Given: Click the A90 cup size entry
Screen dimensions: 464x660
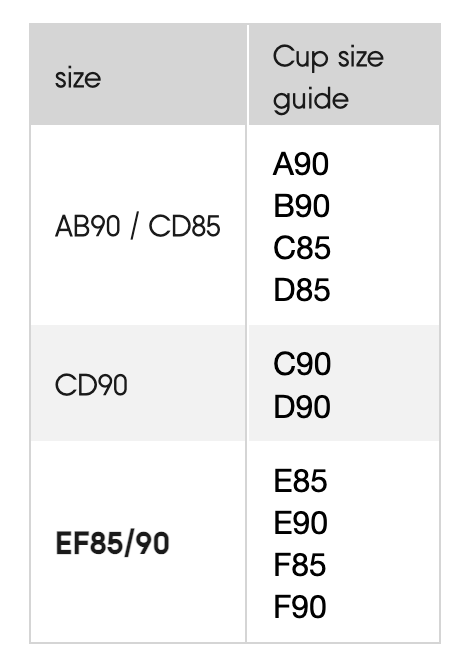Looking at the screenshot, I should pyautogui.click(x=301, y=164).
